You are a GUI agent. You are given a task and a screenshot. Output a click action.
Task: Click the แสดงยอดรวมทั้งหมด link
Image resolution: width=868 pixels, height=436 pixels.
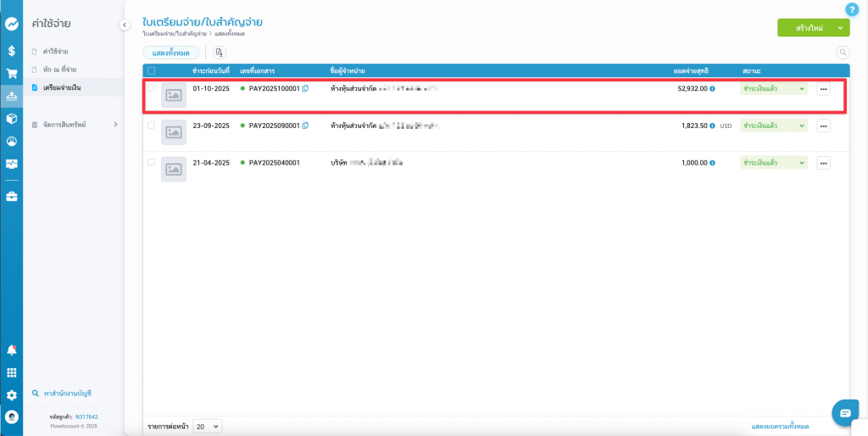780,426
